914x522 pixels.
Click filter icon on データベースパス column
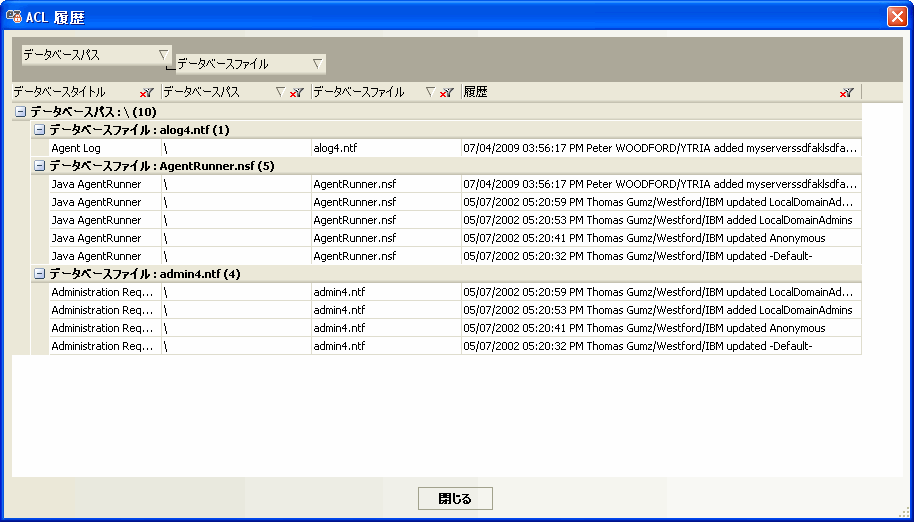tap(296, 92)
